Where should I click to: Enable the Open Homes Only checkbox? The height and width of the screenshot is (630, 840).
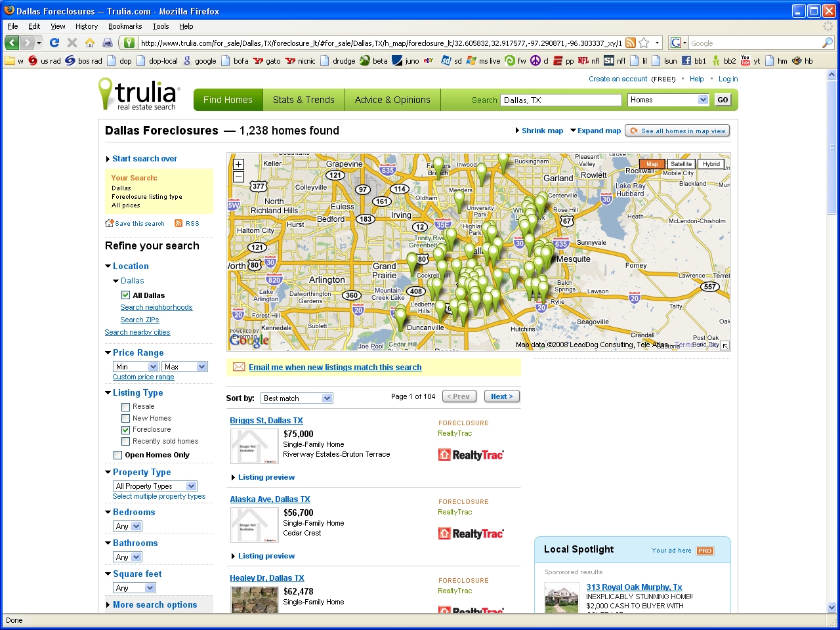pos(117,455)
